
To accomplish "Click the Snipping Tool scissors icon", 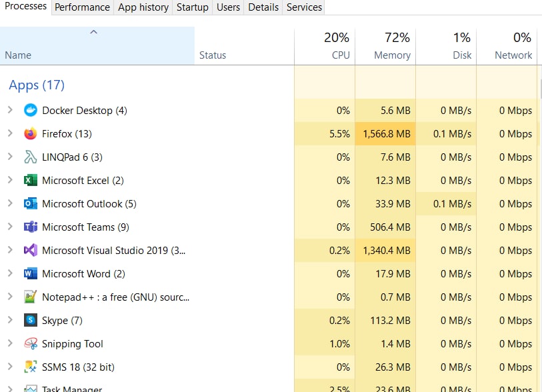I will pyautogui.click(x=31, y=343).
